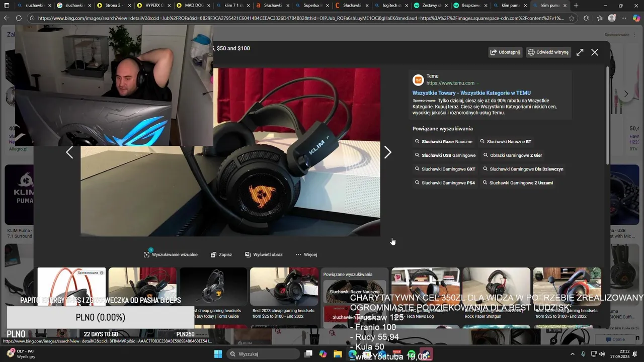The width and height of the screenshot is (644, 362).
Task: Close the active klim puma tab
Action: click(x=565, y=6)
